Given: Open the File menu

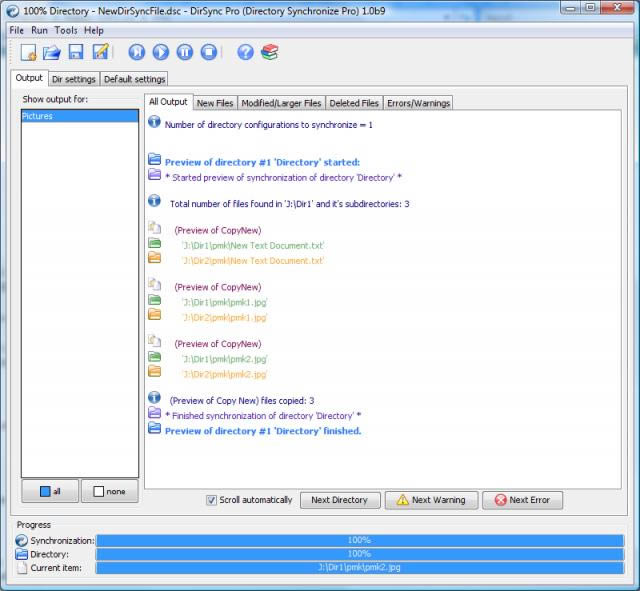Looking at the screenshot, I should [17, 31].
